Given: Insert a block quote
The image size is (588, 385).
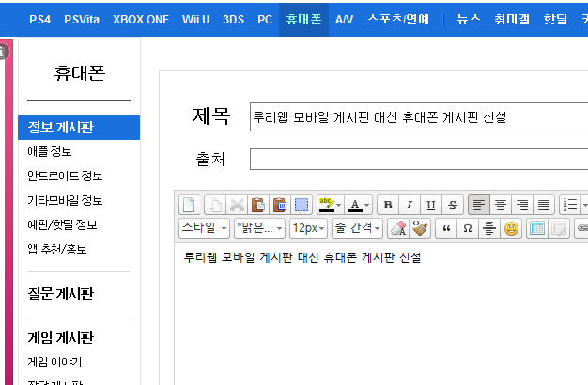Looking at the screenshot, I should tap(446, 228).
